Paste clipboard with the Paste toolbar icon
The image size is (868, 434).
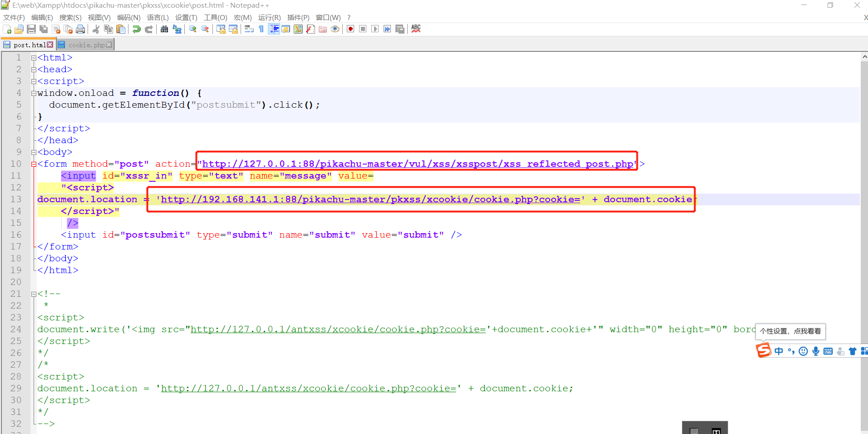[x=121, y=29]
